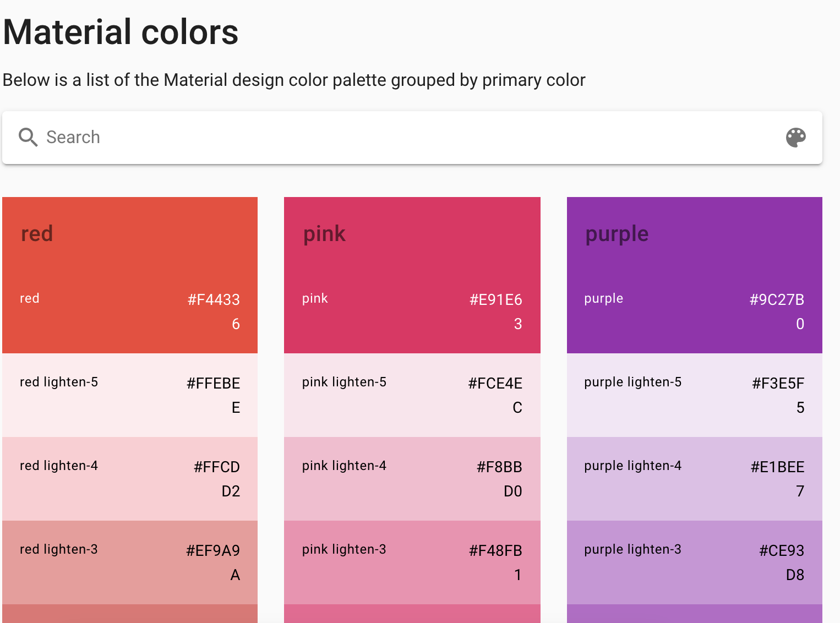Click the large 'pink' card heading
The width and height of the screenshot is (840, 623).
324,234
